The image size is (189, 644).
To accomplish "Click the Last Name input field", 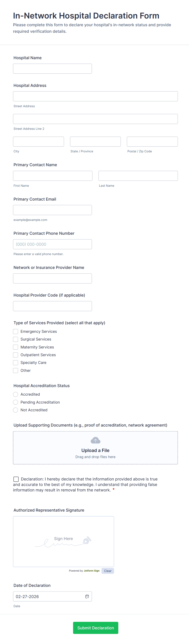I will (x=138, y=176).
